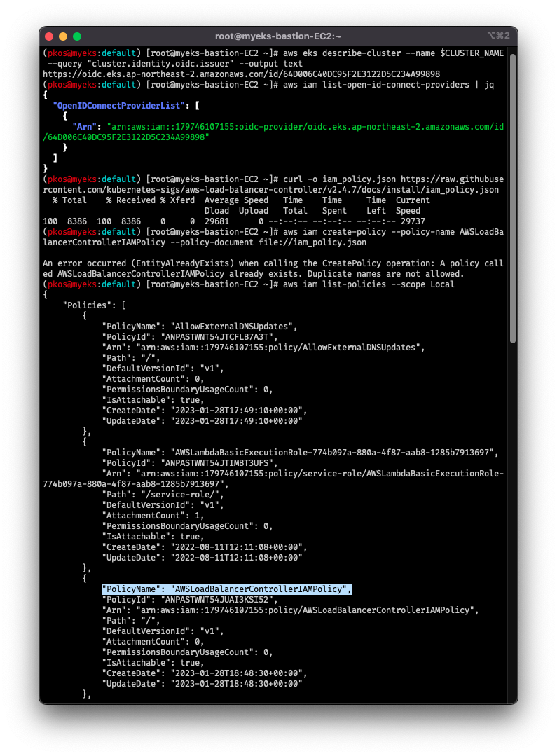557x756 pixels.
Task: Click the "aws iam create-policy" command line
Action: pyautogui.click(x=273, y=238)
